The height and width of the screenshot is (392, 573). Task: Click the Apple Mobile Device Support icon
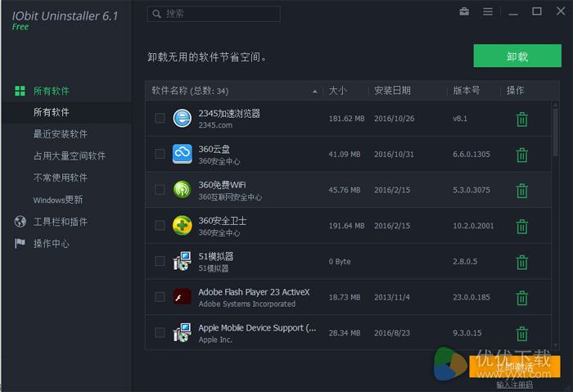(x=182, y=332)
